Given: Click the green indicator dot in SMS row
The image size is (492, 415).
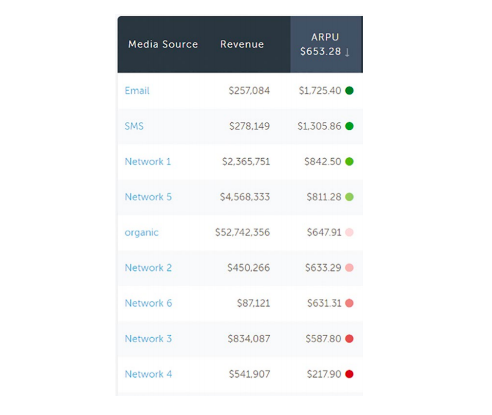Looking at the screenshot, I should click(349, 126).
